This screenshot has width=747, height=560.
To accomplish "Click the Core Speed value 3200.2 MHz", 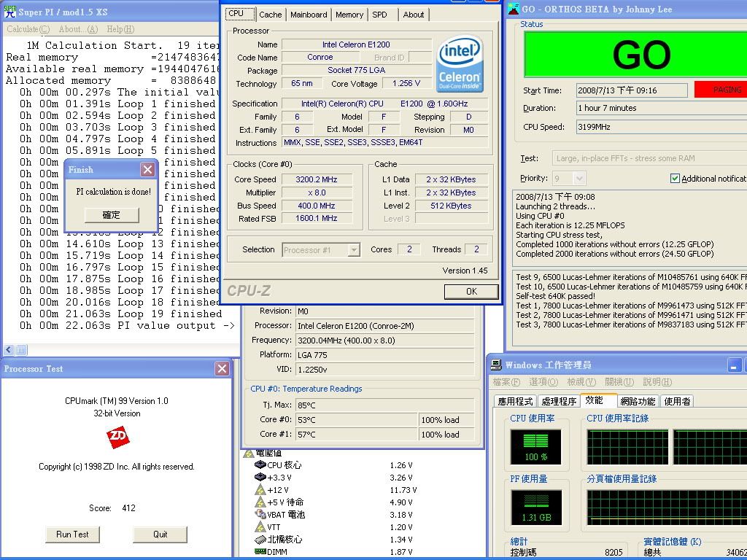I will pyautogui.click(x=317, y=179).
